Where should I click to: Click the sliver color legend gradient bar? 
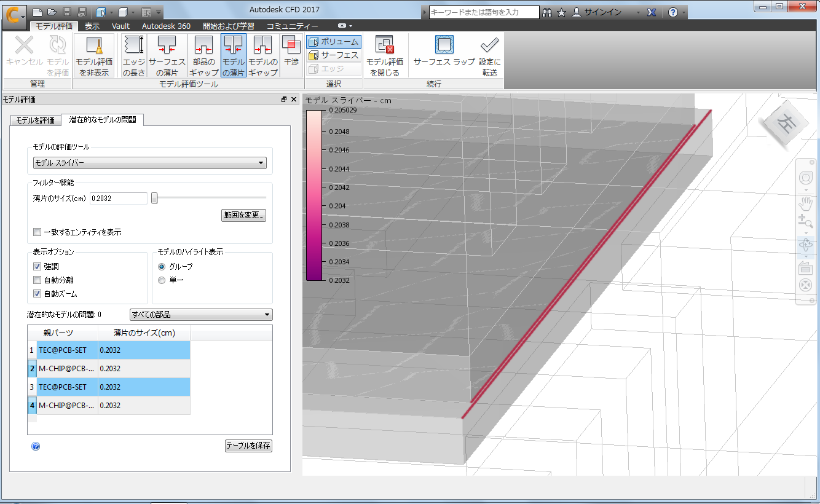pos(313,195)
